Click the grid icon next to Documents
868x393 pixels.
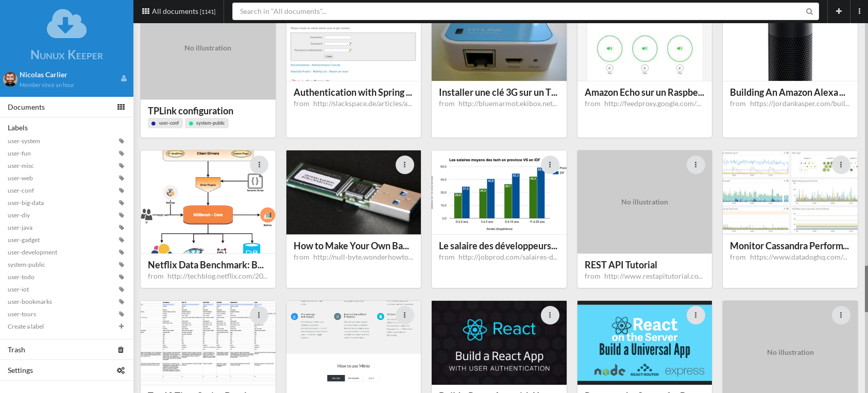pyautogui.click(x=121, y=107)
